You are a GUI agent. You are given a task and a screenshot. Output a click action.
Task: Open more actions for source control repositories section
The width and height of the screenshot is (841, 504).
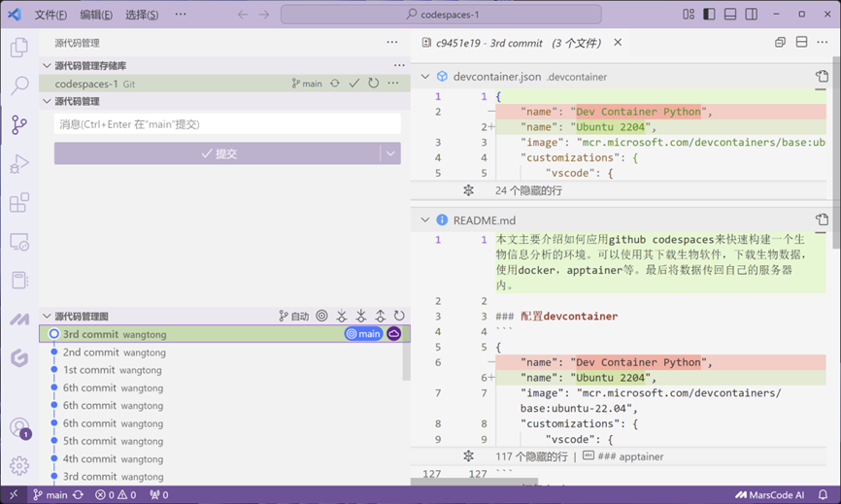[x=399, y=65]
